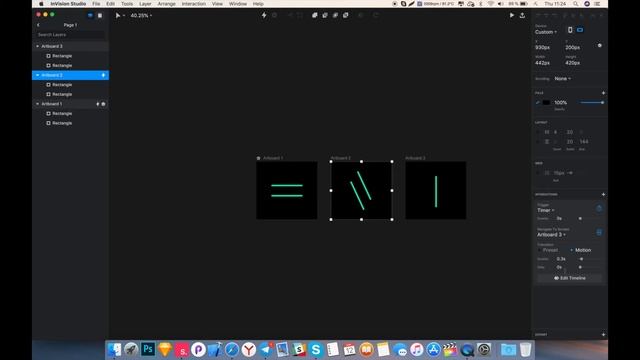Open Skype from the Dock

316,349
